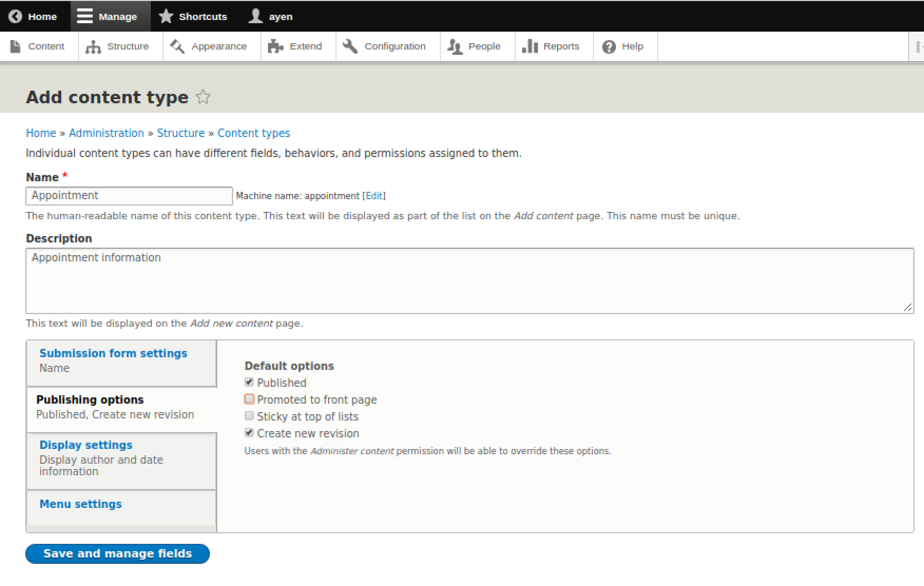This screenshot has height=586, width=924.
Task: Open the Shortcuts toolbar tray
Action: pos(196,16)
